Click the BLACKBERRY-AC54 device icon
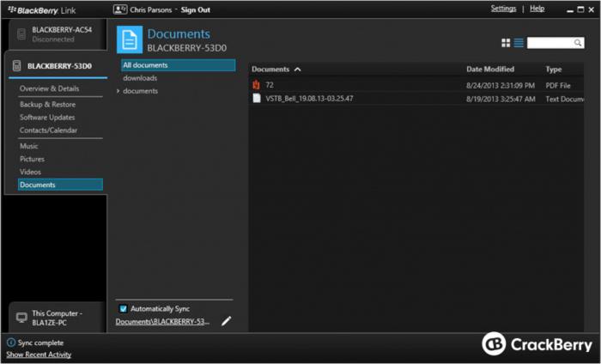Viewport: 601px width, 364px height. click(x=21, y=34)
